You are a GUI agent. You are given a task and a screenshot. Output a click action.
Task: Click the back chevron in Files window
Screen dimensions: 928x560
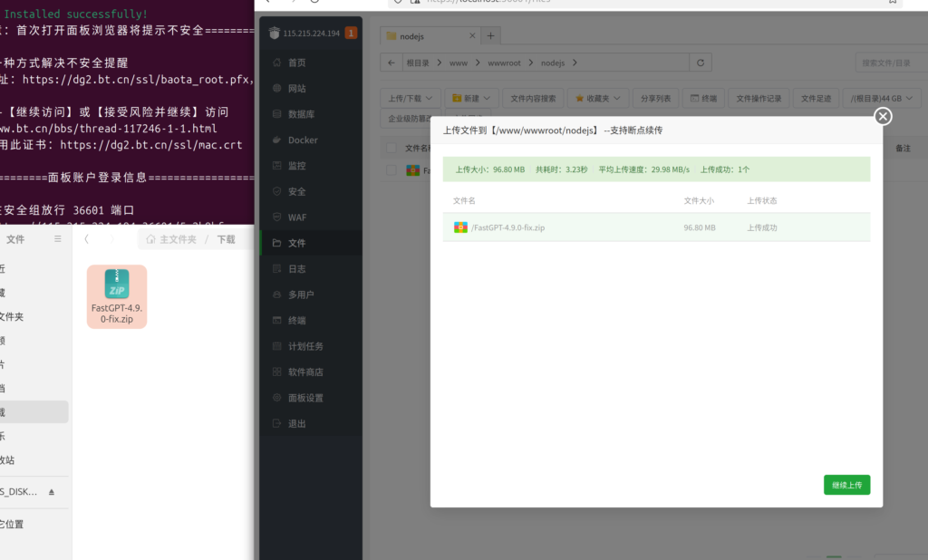86,239
